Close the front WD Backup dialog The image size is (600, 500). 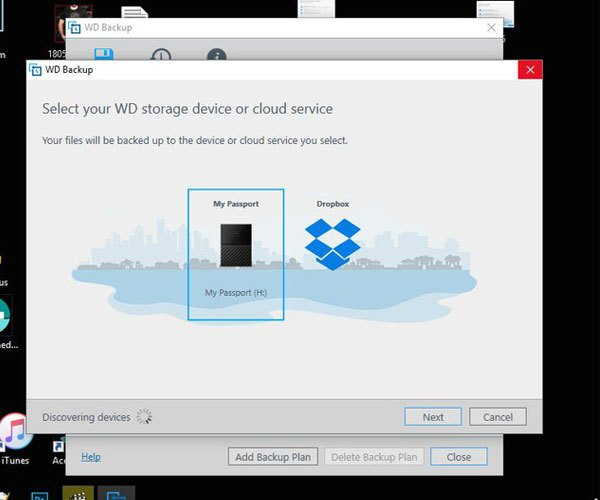(530, 70)
